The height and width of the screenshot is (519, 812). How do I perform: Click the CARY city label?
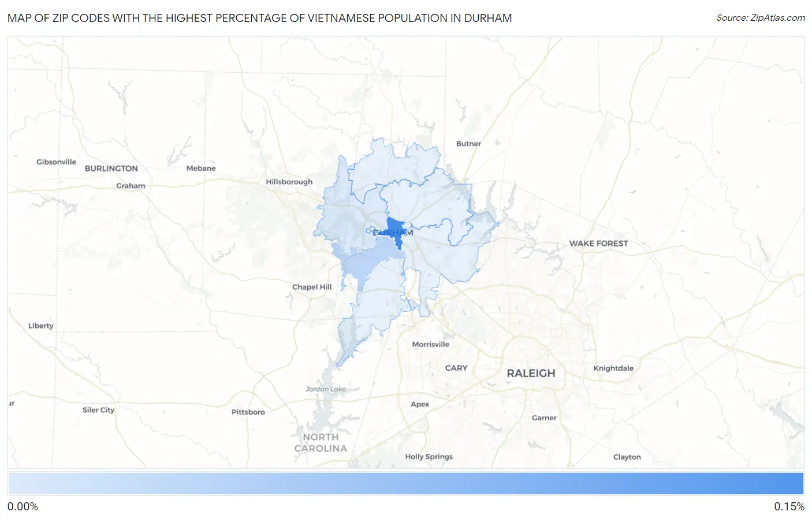point(456,368)
